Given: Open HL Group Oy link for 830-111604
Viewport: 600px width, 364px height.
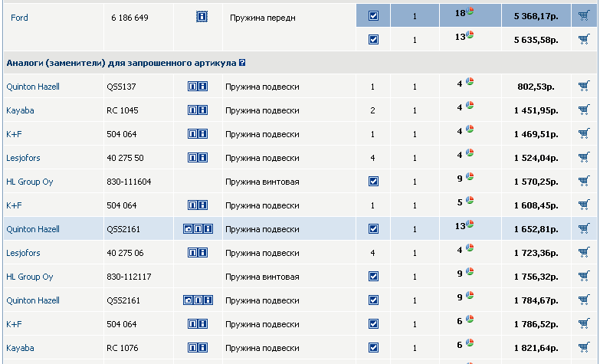Looking at the screenshot, I should (29, 182).
